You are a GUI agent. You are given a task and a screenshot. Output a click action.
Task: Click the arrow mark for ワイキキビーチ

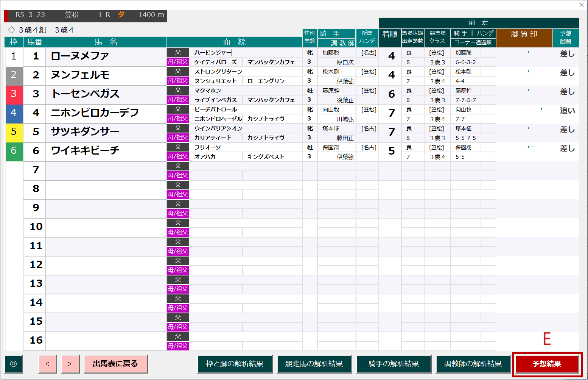pos(531,147)
